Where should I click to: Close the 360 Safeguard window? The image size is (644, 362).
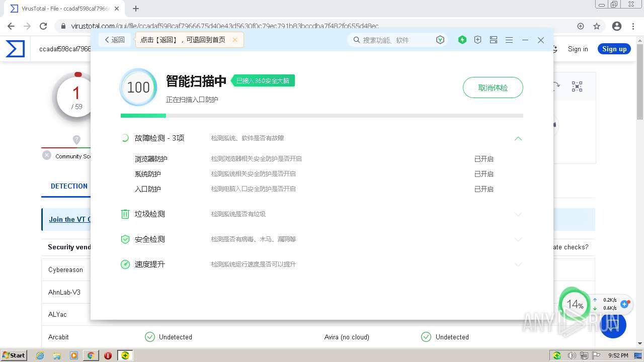[x=541, y=40]
